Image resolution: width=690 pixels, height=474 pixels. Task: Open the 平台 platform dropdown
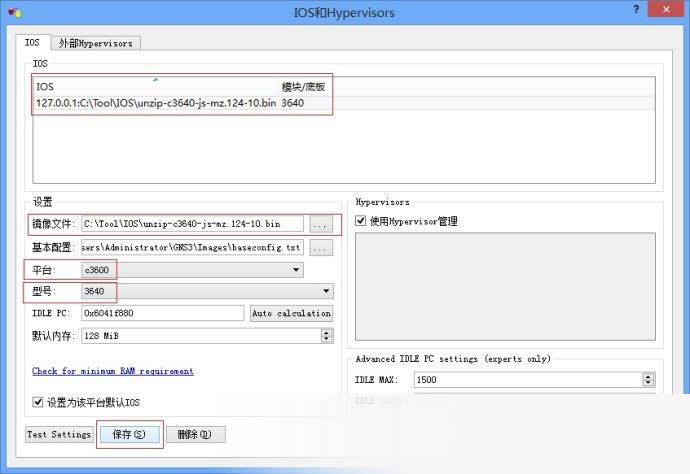pyautogui.click(x=192, y=270)
